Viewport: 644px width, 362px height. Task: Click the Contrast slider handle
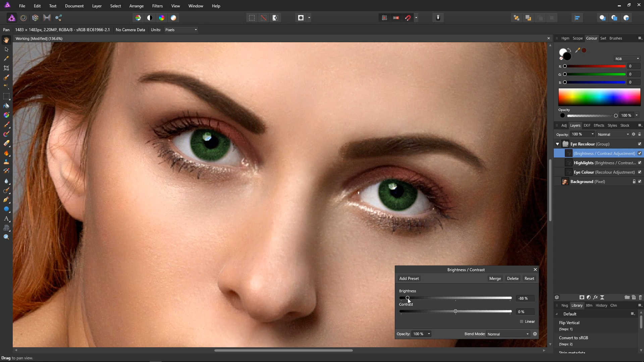point(455,311)
